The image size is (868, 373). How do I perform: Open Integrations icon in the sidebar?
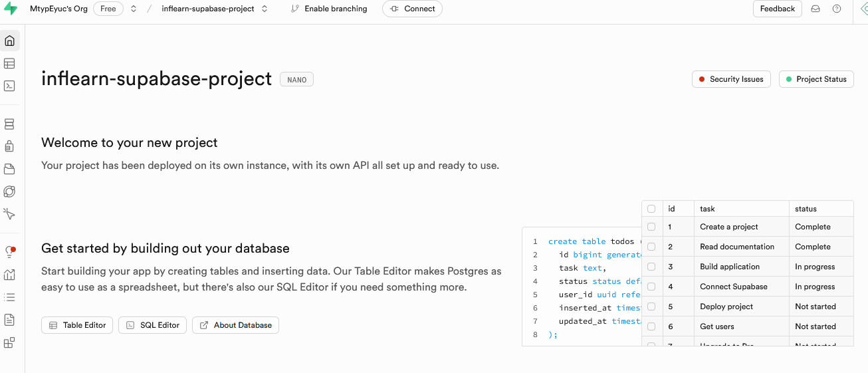tap(9, 343)
